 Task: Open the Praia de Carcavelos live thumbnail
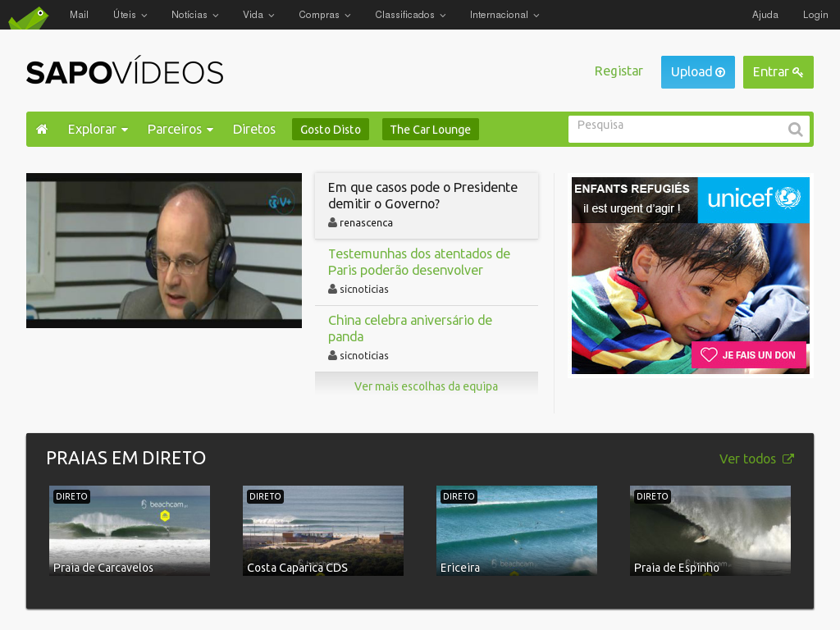tap(129, 531)
